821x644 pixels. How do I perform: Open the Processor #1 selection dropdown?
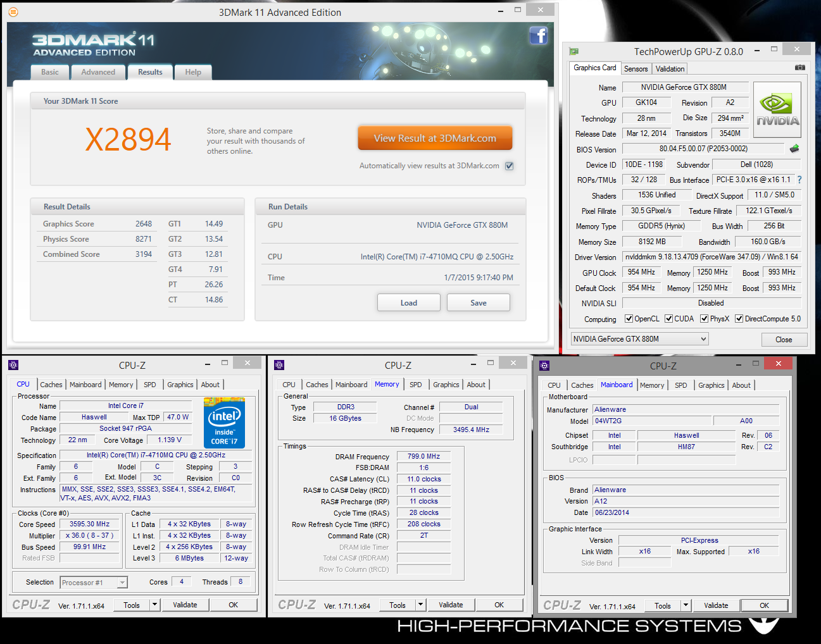click(94, 583)
